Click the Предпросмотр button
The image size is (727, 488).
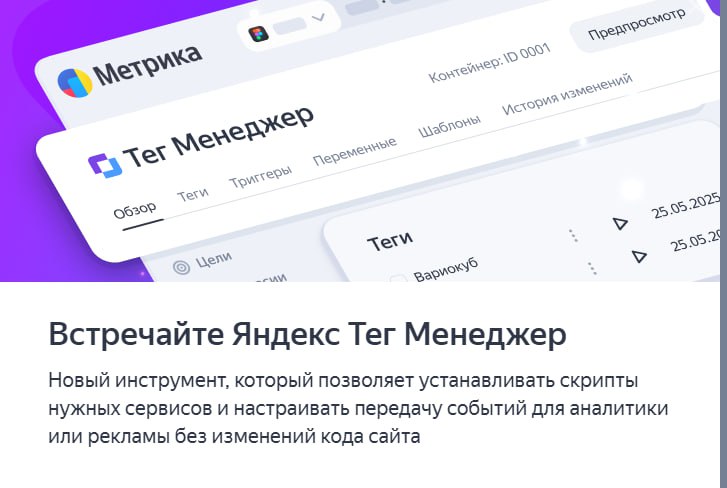coord(637,25)
